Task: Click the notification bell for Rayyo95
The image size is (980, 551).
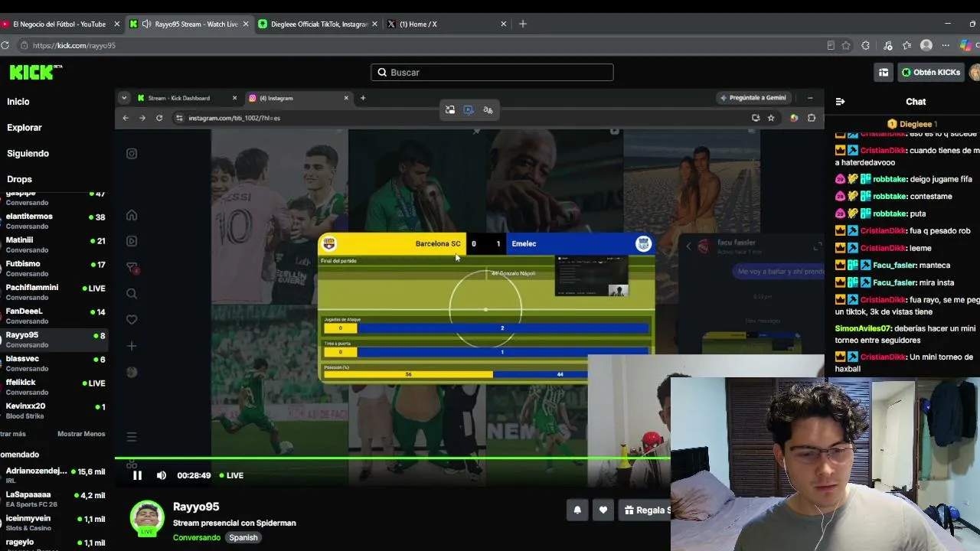Action: click(577, 510)
